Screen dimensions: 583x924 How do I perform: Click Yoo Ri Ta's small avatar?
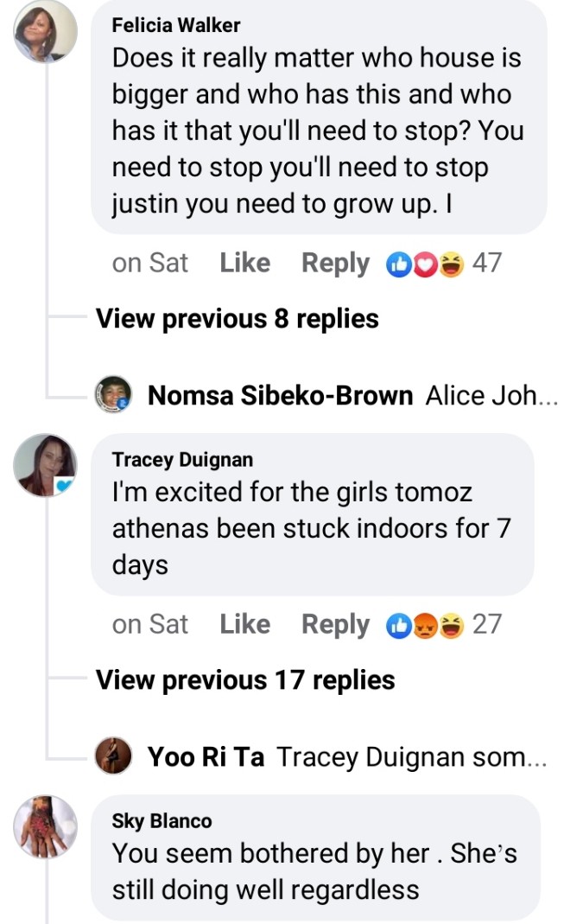(112, 756)
